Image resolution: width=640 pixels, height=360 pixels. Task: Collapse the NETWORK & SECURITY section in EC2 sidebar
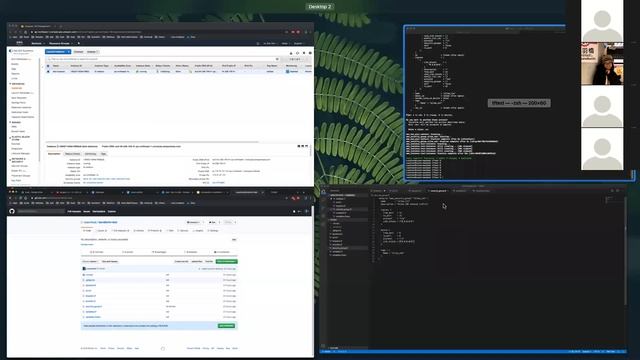[11, 160]
